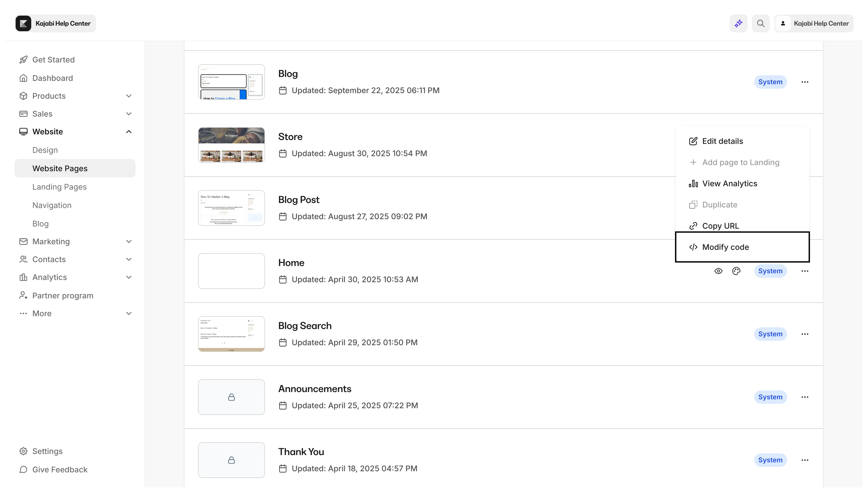The height and width of the screenshot is (493, 868).
Task: Select Modify code from context menu
Action: click(725, 247)
